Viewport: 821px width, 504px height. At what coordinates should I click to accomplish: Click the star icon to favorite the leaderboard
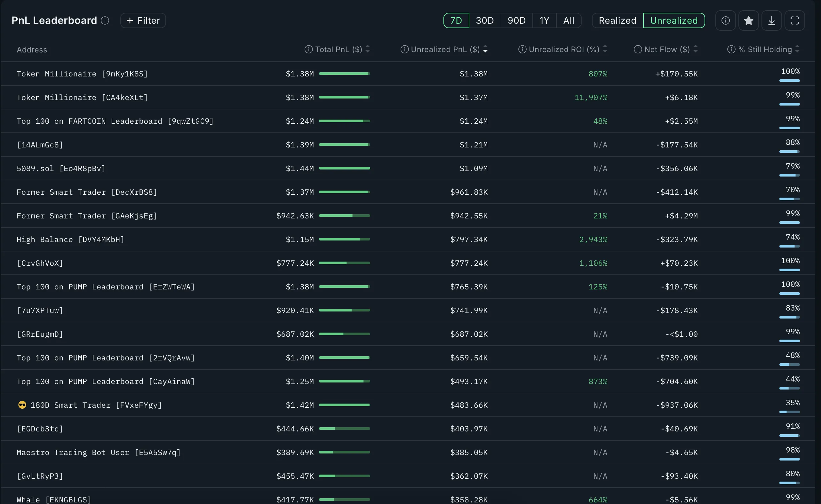tap(749, 20)
